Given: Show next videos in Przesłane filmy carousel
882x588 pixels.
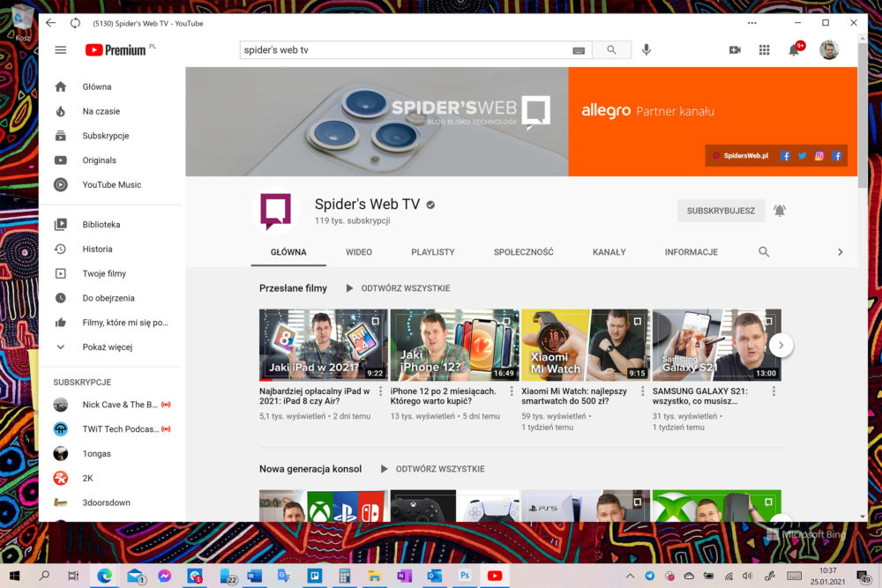Looking at the screenshot, I should click(x=781, y=346).
